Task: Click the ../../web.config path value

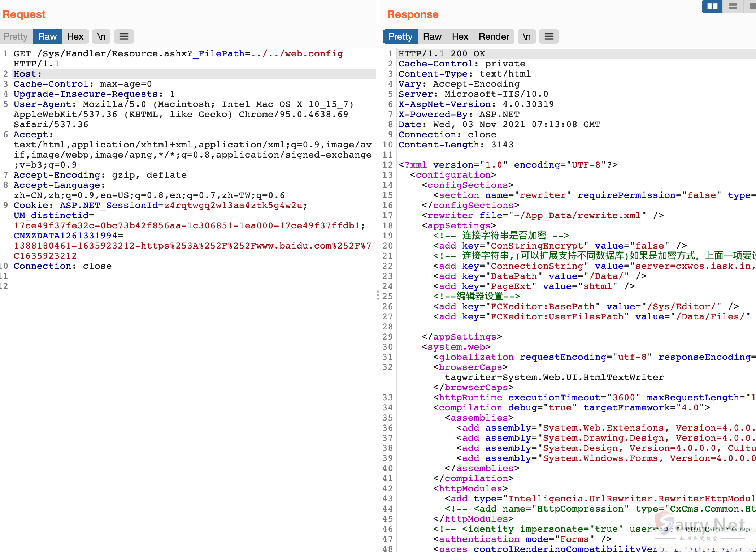Action: tap(297, 54)
